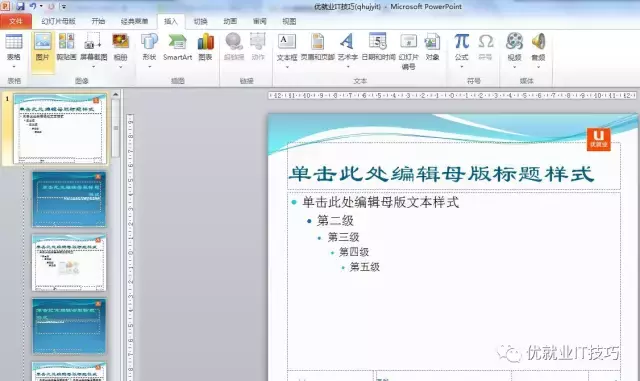
Task: Select the orange 优就业 logo on slide
Action: (598, 139)
